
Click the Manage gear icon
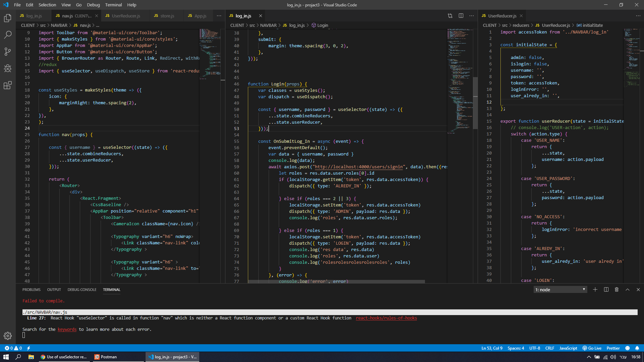[x=8, y=336]
